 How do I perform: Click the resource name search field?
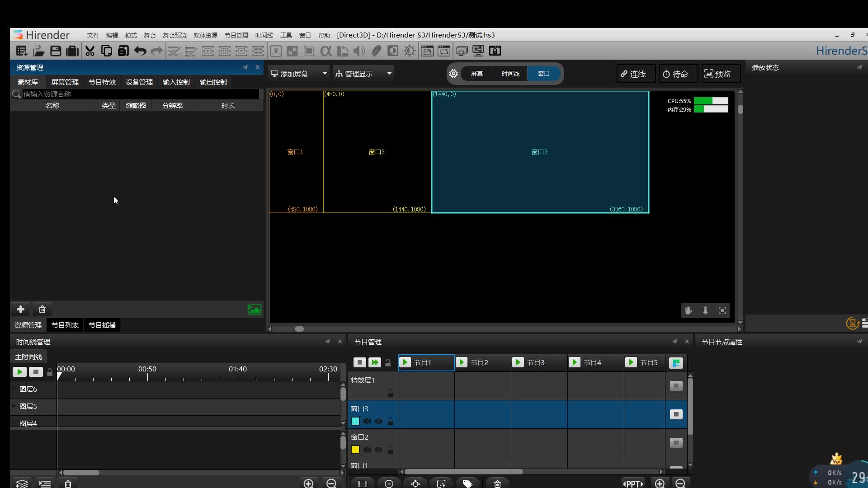point(140,94)
